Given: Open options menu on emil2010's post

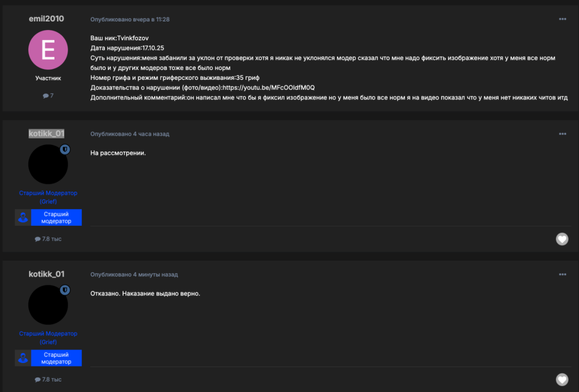Looking at the screenshot, I should click(562, 19).
